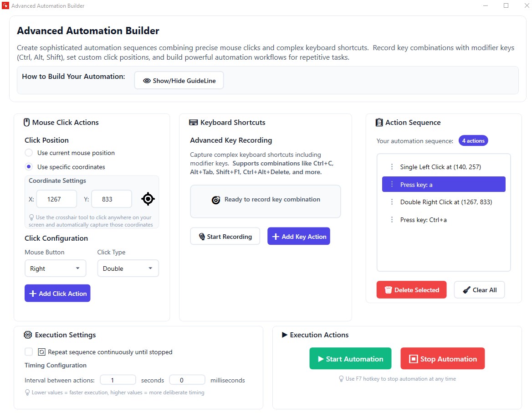
Task: Click the drag handle beside Press key: a
Action: pyautogui.click(x=392, y=184)
